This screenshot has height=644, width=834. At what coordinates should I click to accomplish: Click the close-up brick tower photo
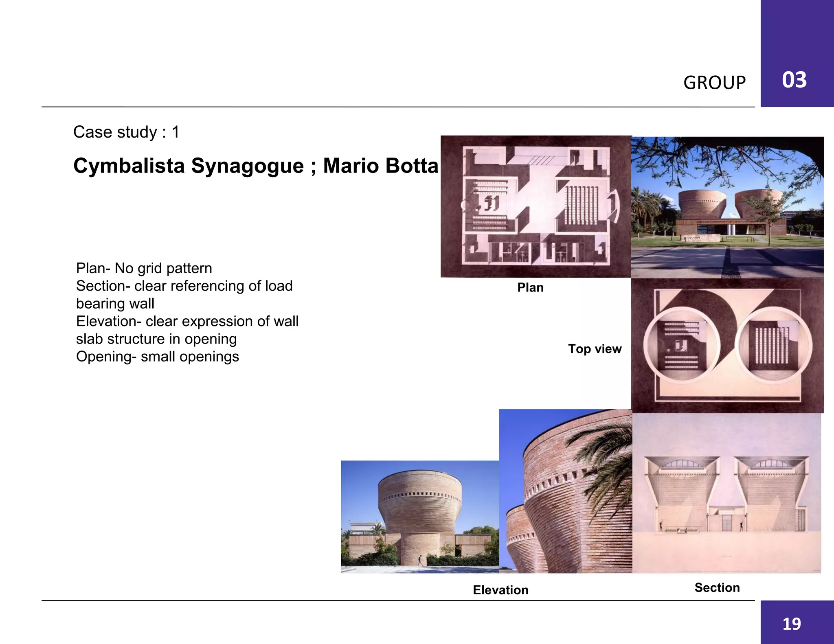[x=566, y=491]
